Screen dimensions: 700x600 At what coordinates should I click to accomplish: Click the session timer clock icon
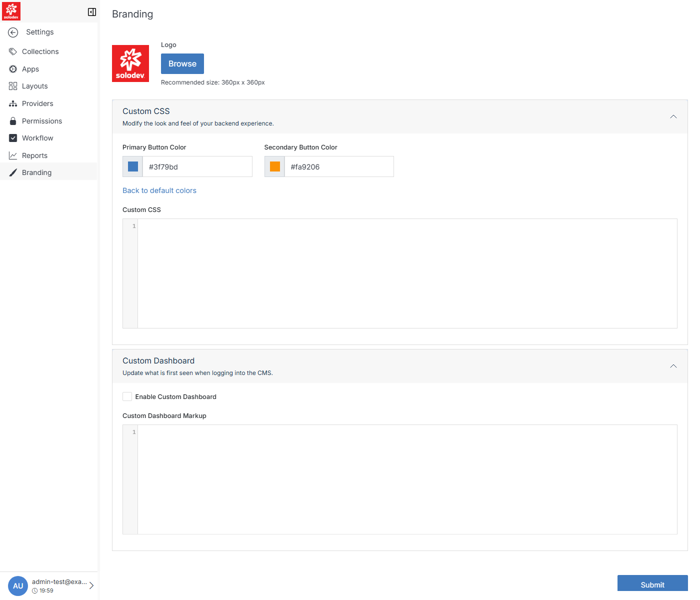(35, 591)
